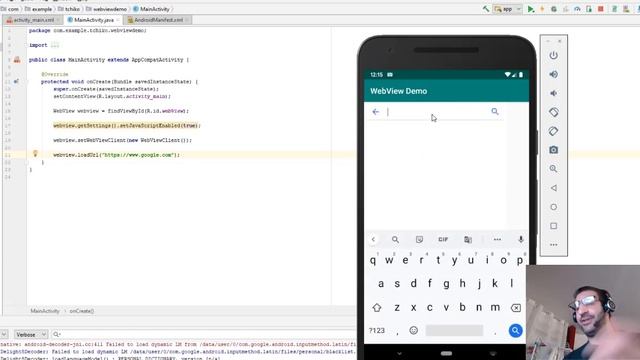Viewport: 640px width, 360px height.
Task: Click the emulator zoom magnifier icon
Action: tap(553, 169)
